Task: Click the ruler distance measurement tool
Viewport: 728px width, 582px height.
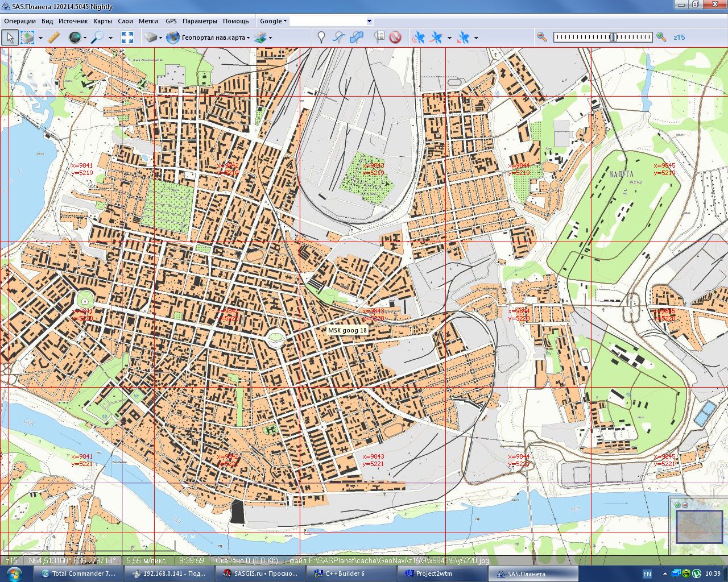Action: 53,38
